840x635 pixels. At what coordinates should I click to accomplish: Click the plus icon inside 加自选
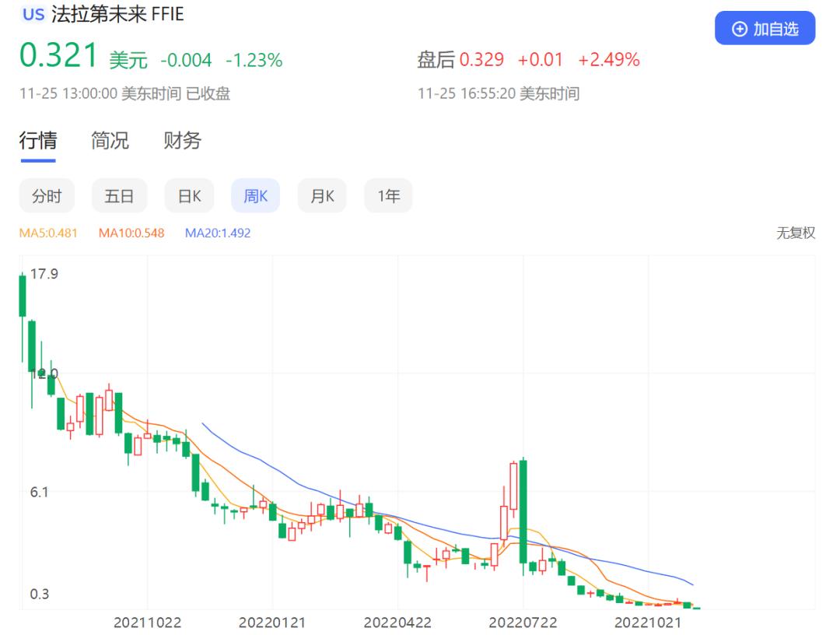pyautogui.click(x=740, y=29)
